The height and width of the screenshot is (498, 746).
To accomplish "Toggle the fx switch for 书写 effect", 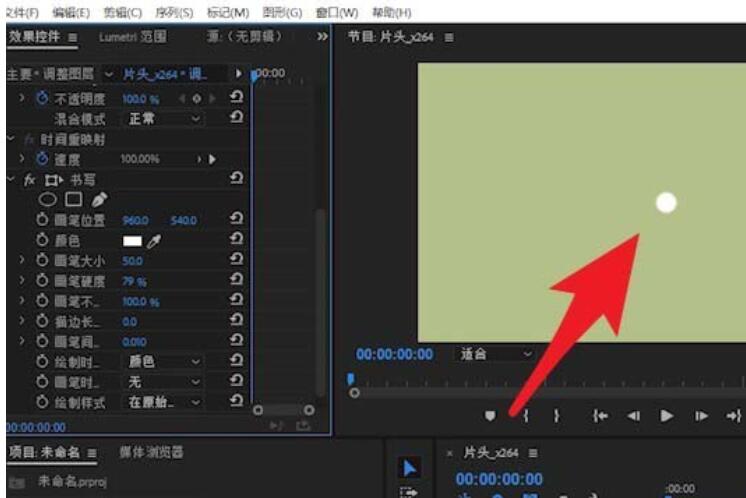I will click(x=29, y=180).
